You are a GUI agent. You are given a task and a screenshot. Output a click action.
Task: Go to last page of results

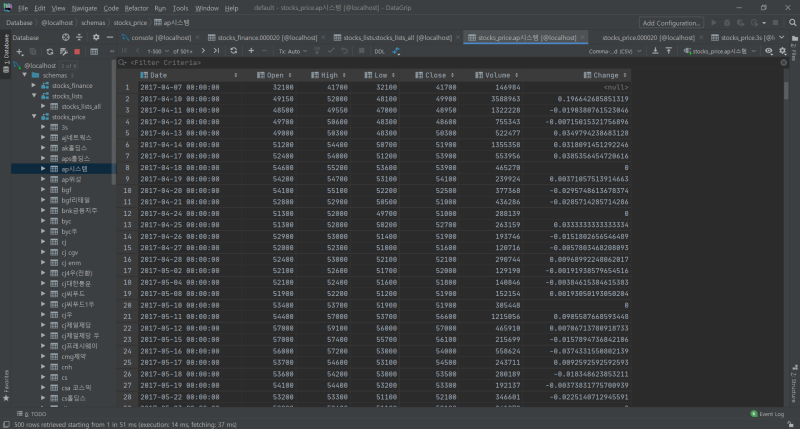point(216,51)
